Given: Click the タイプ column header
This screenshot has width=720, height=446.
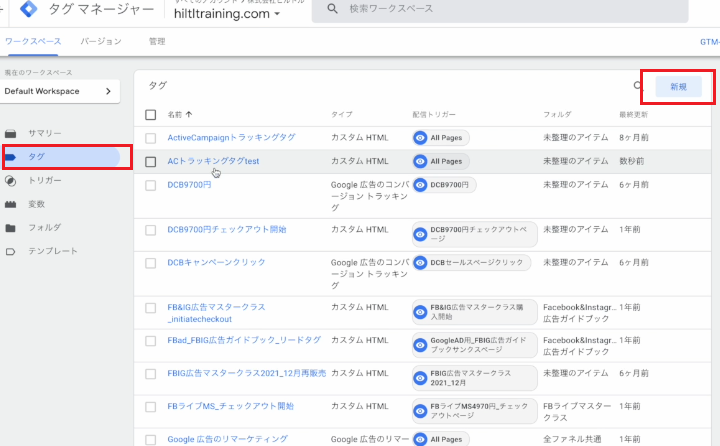Looking at the screenshot, I should 342,114.
